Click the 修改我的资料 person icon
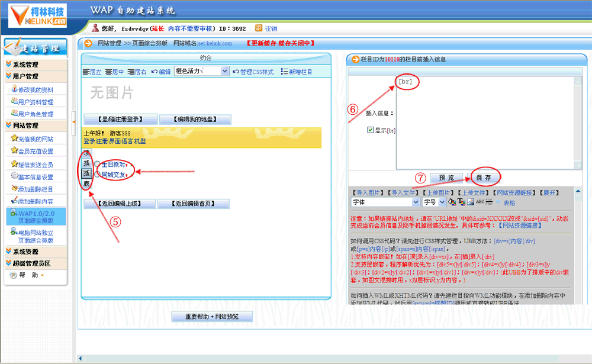The image size is (592, 364). click(14, 89)
